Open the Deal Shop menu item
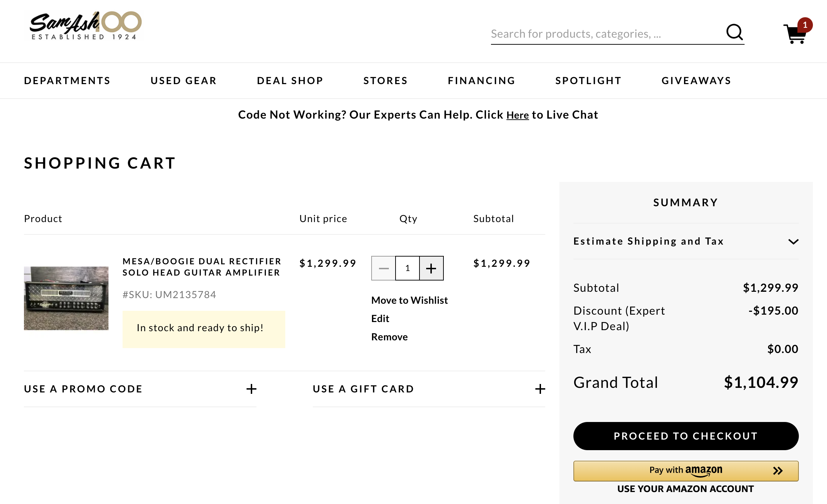The width and height of the screenshot is (827, 504). point(290,81)
